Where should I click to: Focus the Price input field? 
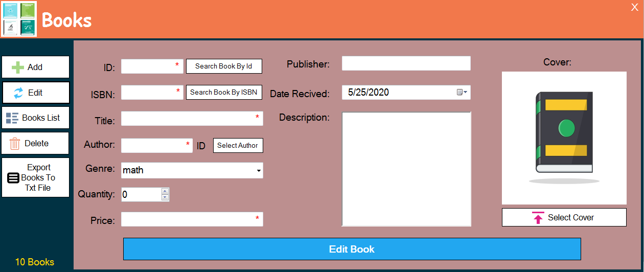(192, 219)
